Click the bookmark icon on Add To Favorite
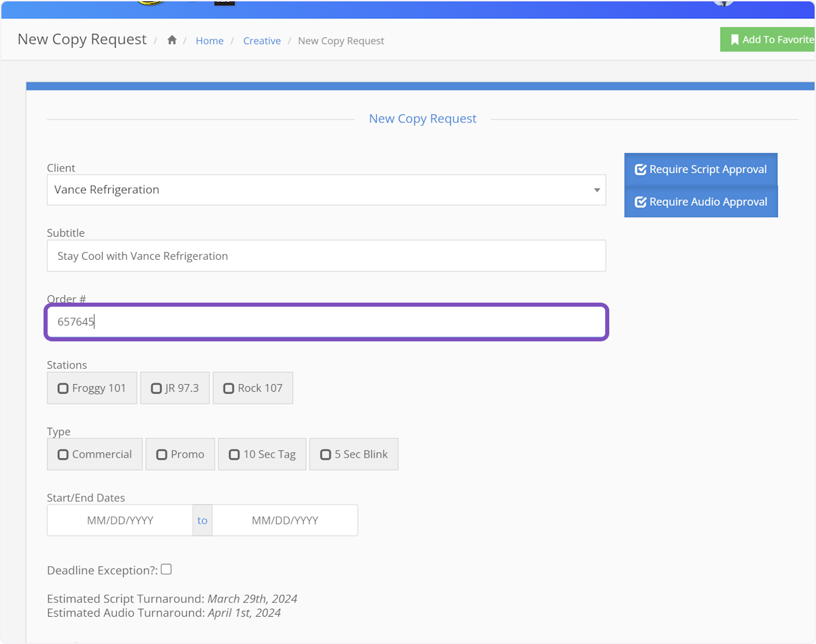Viewport: 816px width, 644px height. pos(734,40)
